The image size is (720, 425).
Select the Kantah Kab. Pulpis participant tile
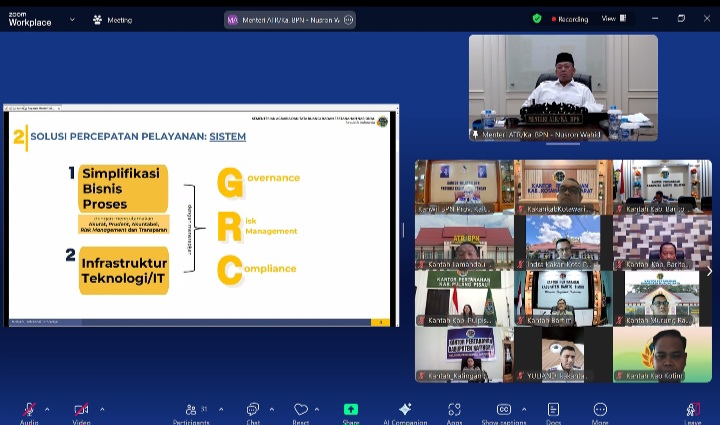[x=464, y=298]
